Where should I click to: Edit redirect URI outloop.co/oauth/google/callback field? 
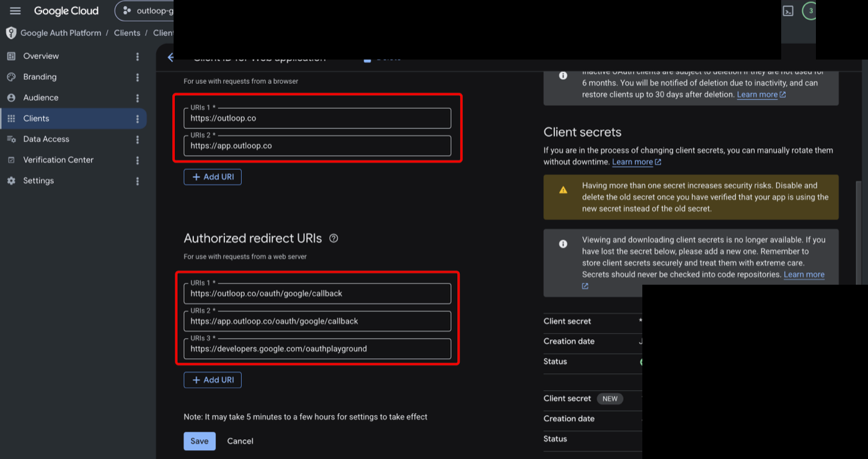click(317, 293)
